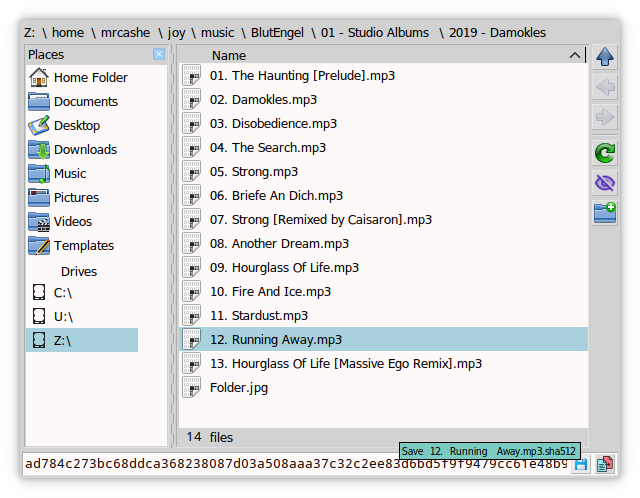Select 07. Strong [Remixed by Caisaron].mp3
This screenshot has height=498, width=640.
coord(320,220)
